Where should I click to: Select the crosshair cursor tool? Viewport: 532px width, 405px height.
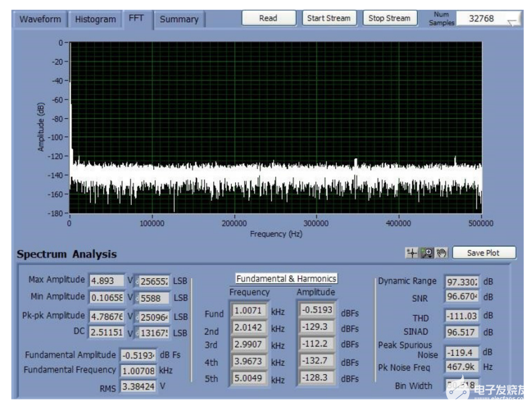[412, 253]
